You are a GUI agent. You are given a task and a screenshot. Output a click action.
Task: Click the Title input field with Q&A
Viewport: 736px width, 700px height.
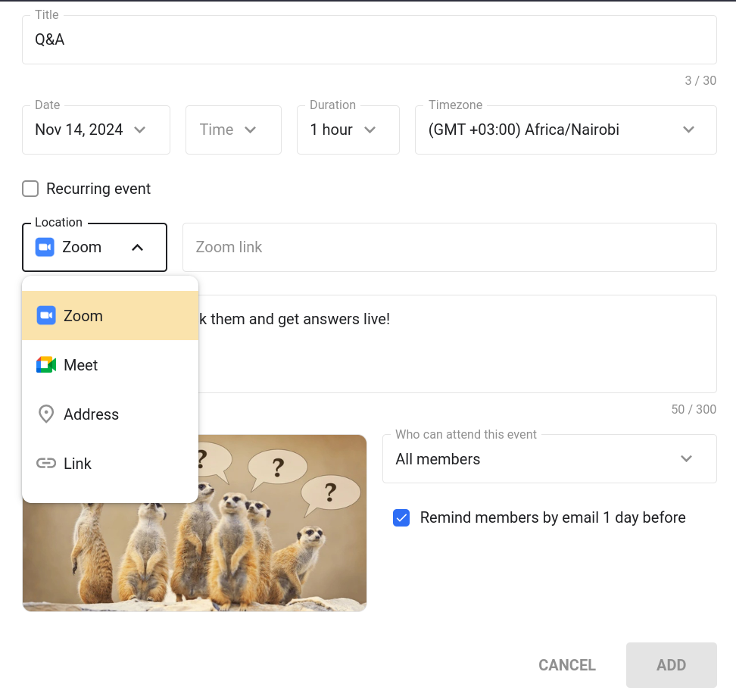click(369, 39)
